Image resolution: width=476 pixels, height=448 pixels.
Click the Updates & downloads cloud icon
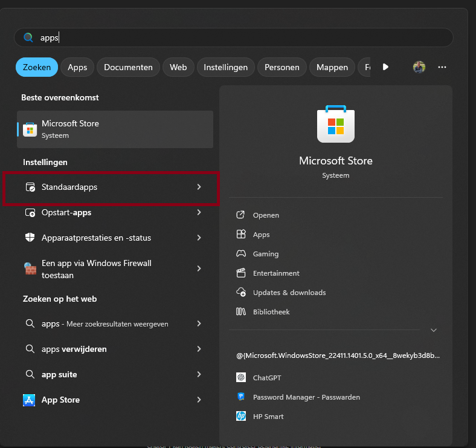click(241, 292)
